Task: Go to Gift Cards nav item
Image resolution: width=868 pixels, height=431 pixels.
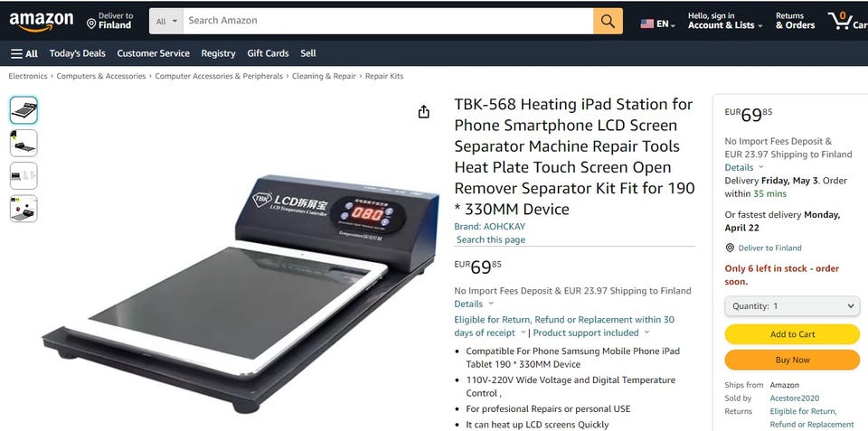Action: tap(268, 53)
